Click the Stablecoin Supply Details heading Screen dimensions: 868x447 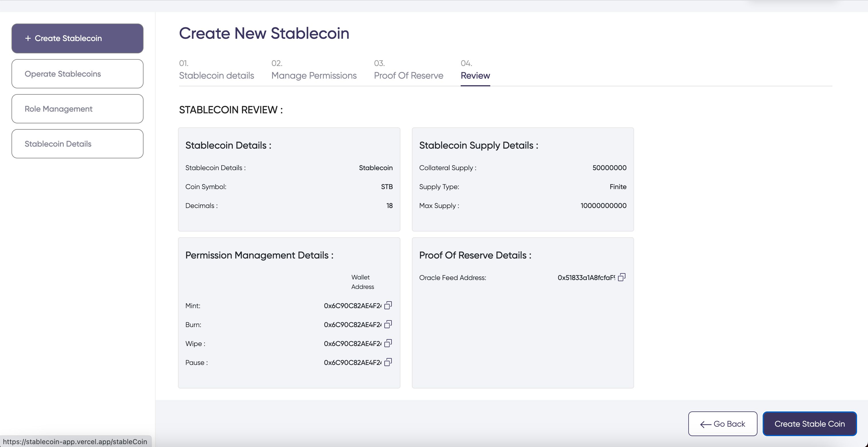tap(478, 145)
